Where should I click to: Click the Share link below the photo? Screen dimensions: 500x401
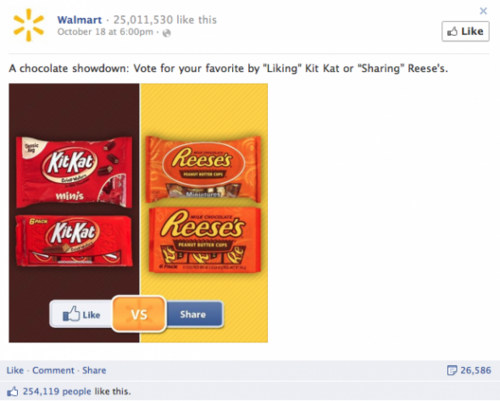94,370
